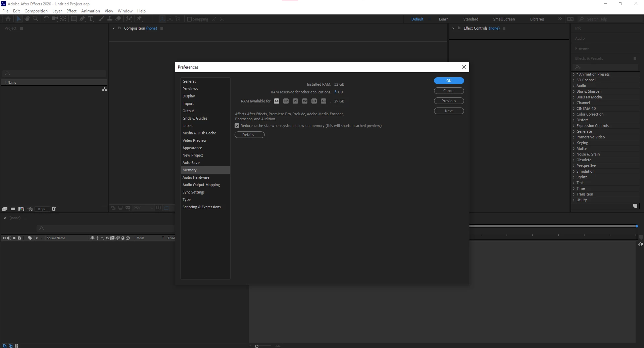644x348 pixels.
Task: Select the Hand tool
Action: click(27, 19)
